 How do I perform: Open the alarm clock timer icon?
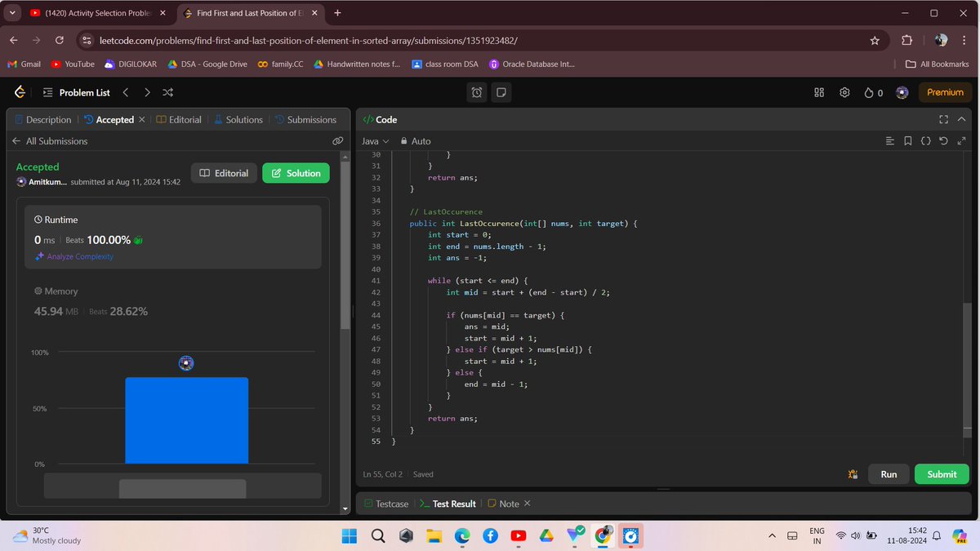[478, 92]
